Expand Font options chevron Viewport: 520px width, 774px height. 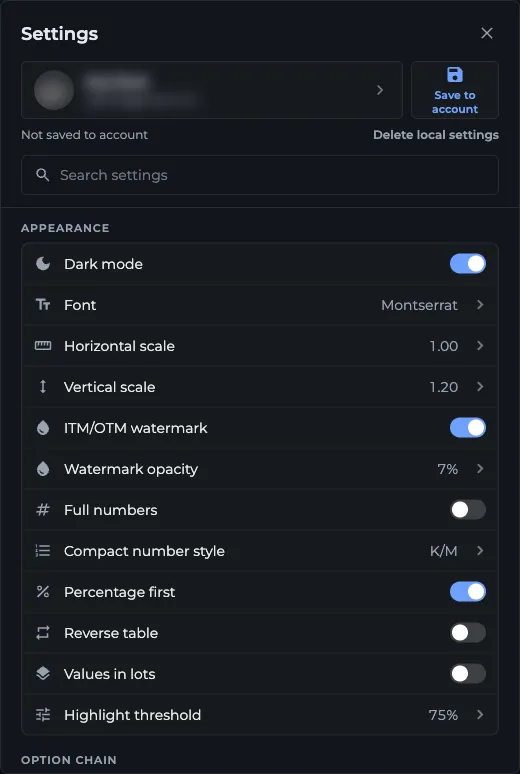point(480,305)
